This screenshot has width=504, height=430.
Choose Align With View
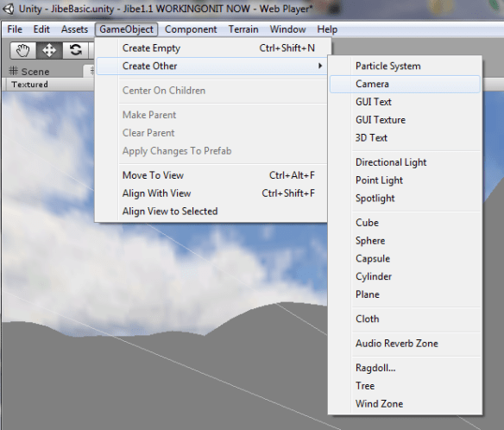212,193
